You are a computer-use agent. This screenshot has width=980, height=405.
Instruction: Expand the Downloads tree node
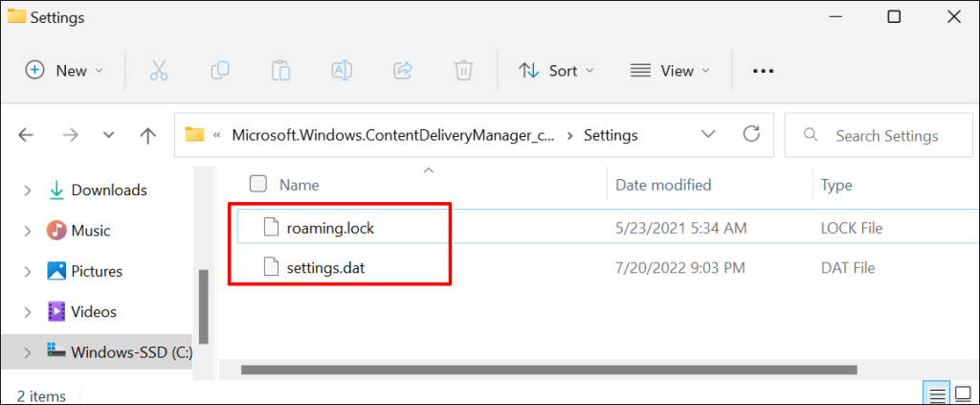pos(27,190)
